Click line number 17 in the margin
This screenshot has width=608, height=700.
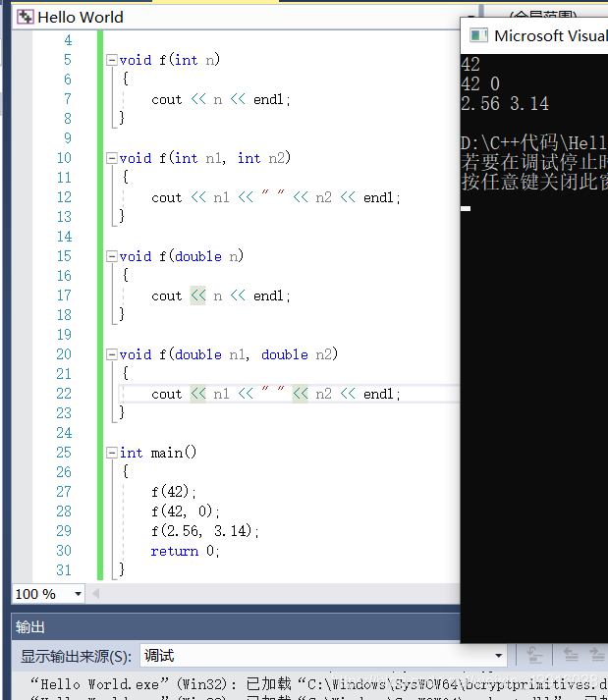point(64,296)
